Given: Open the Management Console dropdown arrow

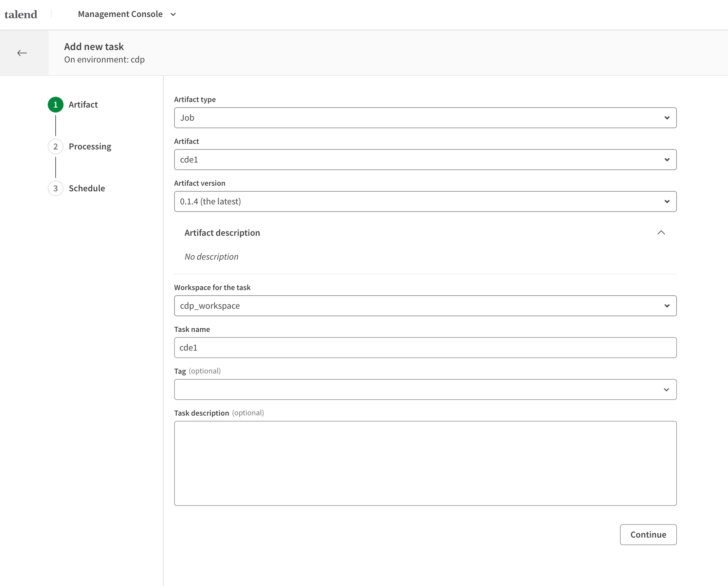Looking at the screenshot, I should click(x=173, y=14).
